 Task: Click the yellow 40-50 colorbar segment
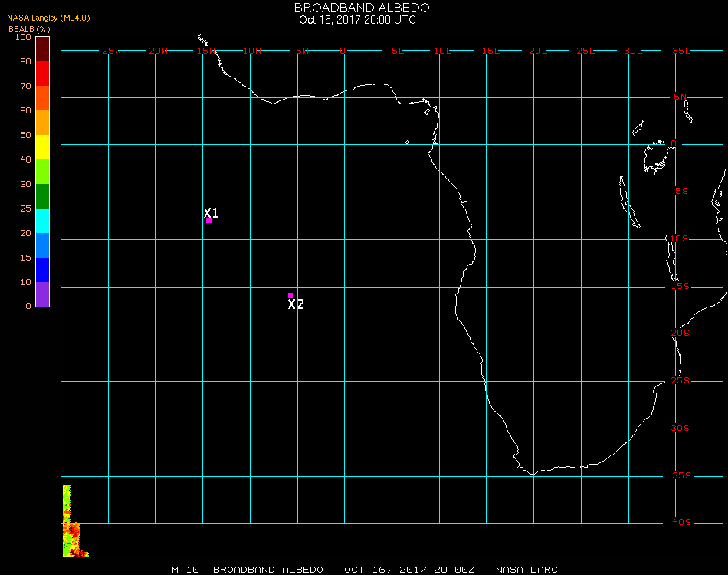pyautogui.click(x=42, y=147)
